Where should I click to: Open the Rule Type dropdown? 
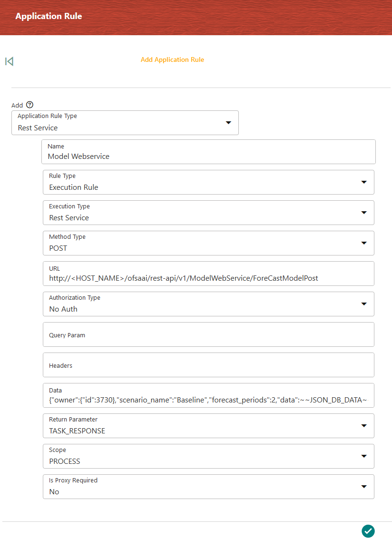pos(208,182)
